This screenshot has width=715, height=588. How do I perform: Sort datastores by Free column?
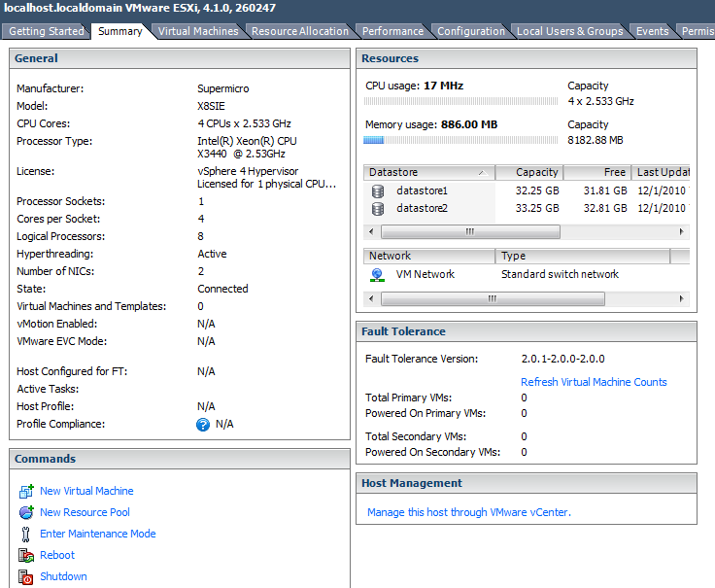click(596, 172)
